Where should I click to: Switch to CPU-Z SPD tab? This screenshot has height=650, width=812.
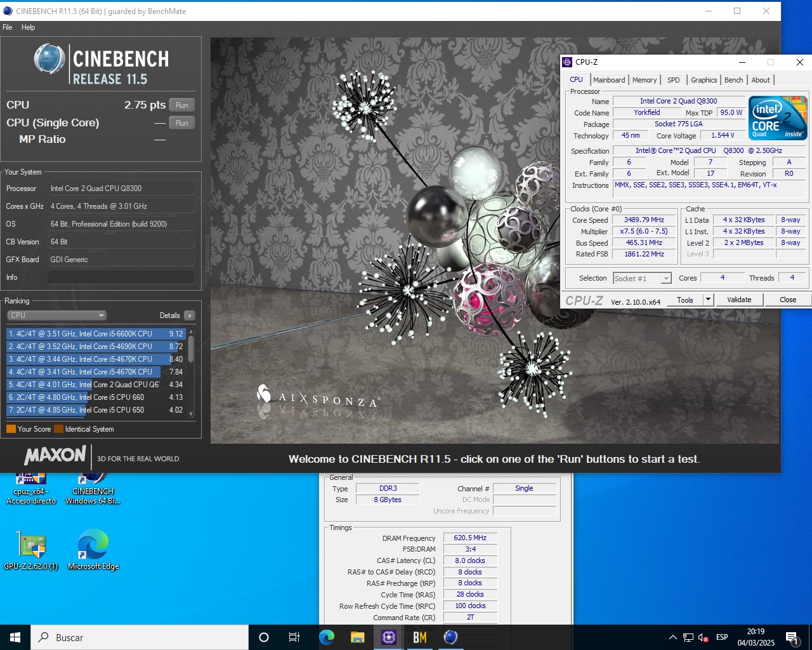674,80
